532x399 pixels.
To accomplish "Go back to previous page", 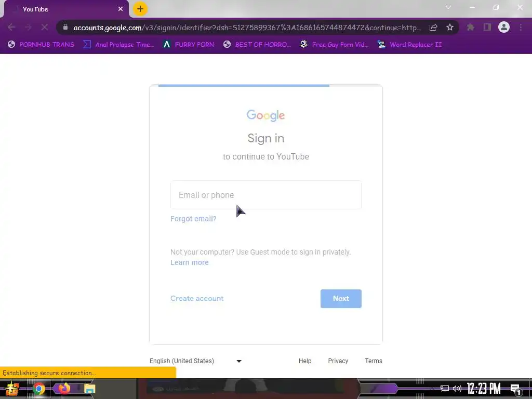I will click(x=11, y=27).
